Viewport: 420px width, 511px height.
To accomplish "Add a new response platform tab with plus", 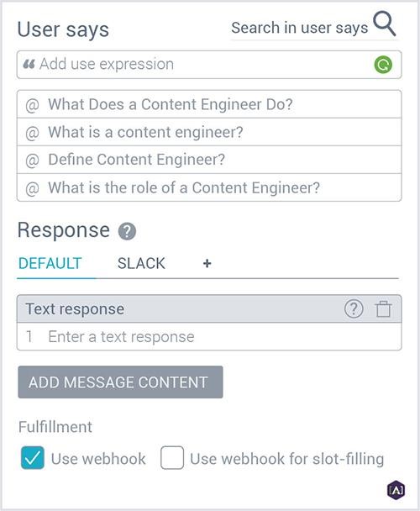I will (x=207, y=263).
